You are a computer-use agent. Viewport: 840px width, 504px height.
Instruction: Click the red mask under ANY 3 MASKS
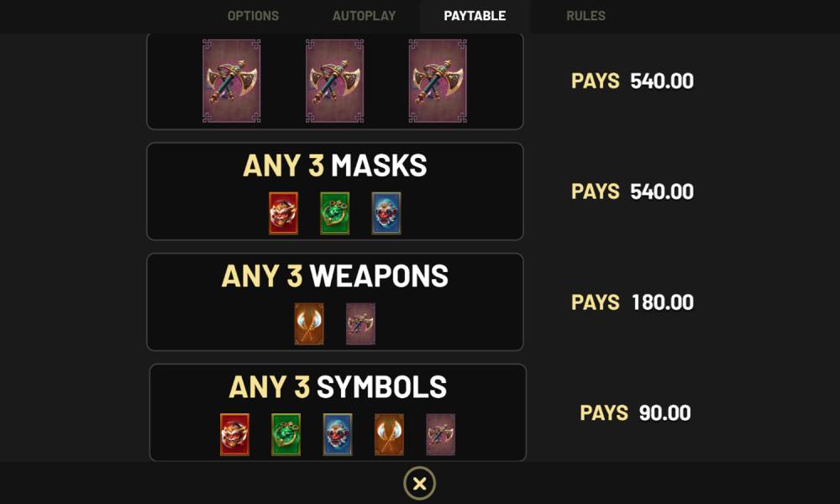[283, 213]
